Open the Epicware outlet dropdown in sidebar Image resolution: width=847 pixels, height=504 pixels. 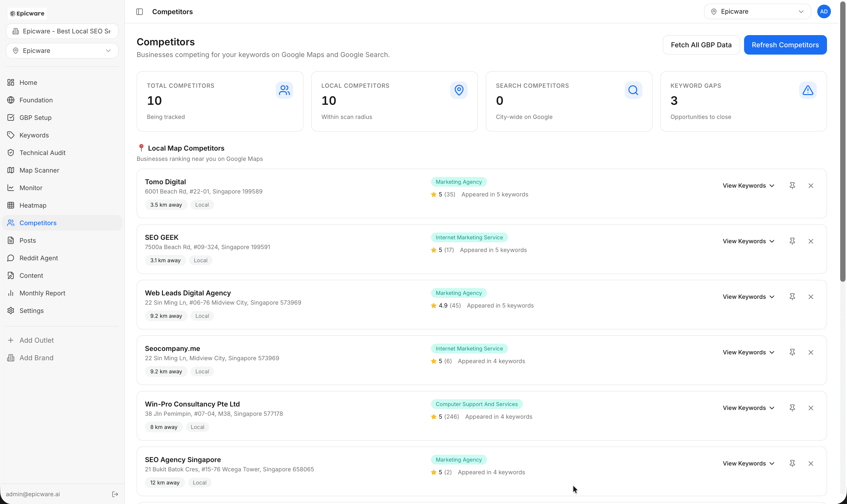coord(62,51)
